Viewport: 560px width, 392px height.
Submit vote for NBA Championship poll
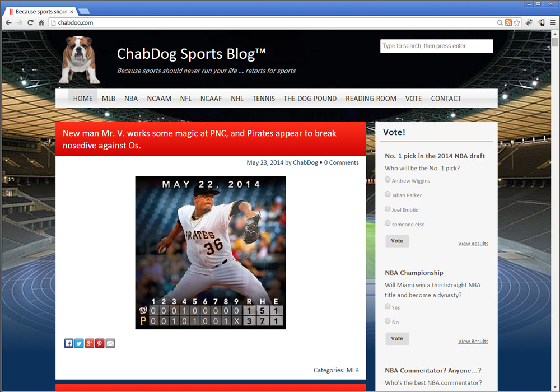tap(397, 339)
